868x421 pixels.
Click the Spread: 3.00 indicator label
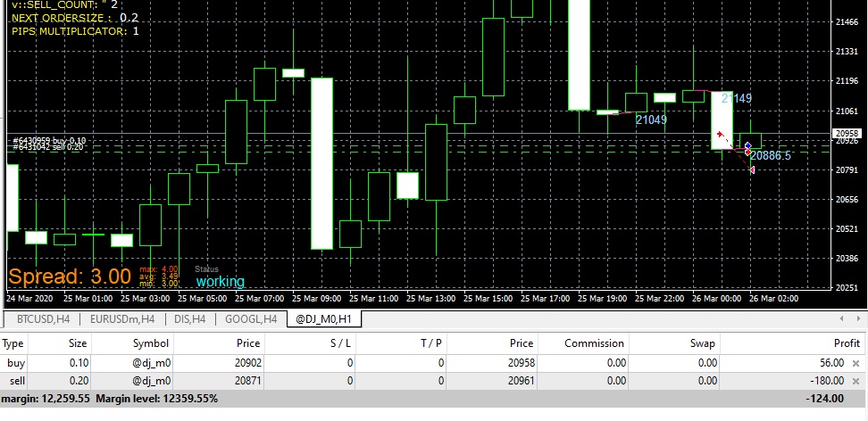pos(70,277)
